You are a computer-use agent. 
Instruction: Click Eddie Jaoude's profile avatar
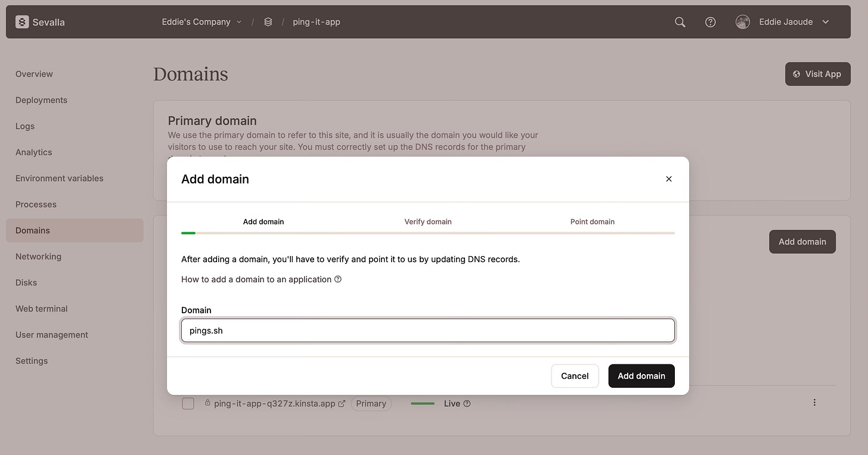coord(743,22)
